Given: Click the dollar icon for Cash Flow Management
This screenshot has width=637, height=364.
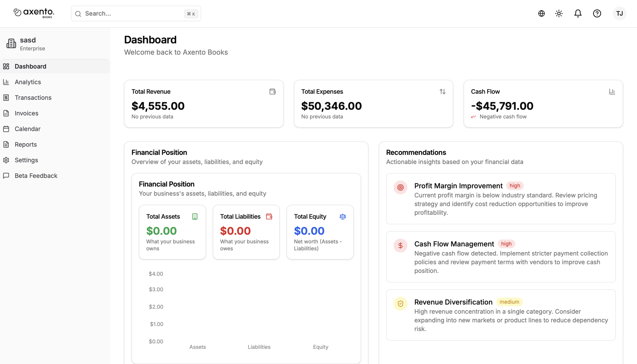Looking at the screenshot, I should [x=400, y=246].
